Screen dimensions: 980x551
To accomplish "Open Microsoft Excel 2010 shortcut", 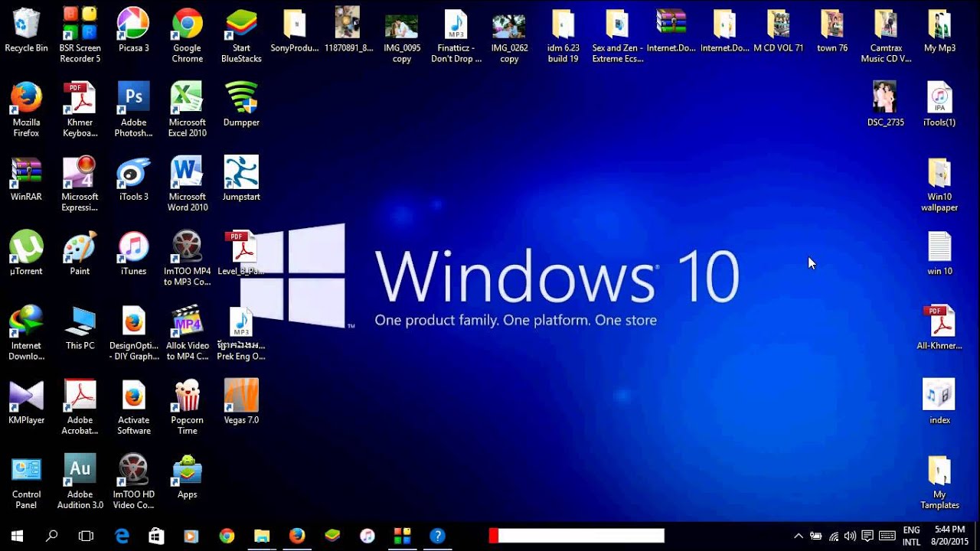I will (187, 109).
